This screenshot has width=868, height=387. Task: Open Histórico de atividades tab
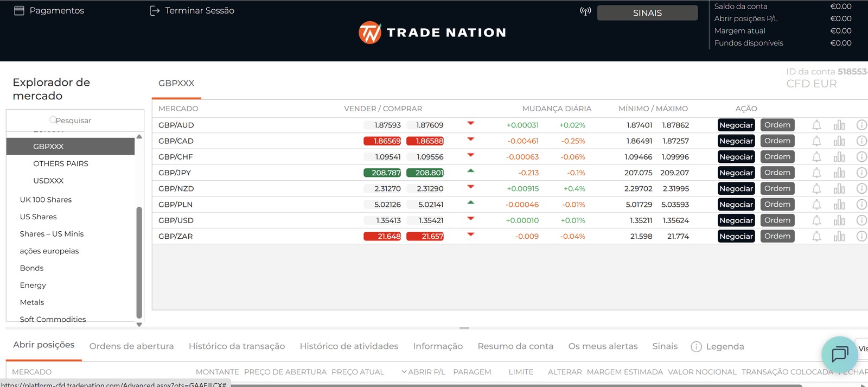pyautogui.click(x=349, y=346)
